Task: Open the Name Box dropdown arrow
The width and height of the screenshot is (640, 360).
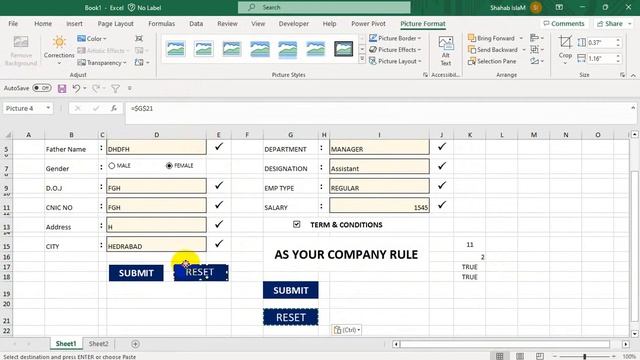Action: 48,108
